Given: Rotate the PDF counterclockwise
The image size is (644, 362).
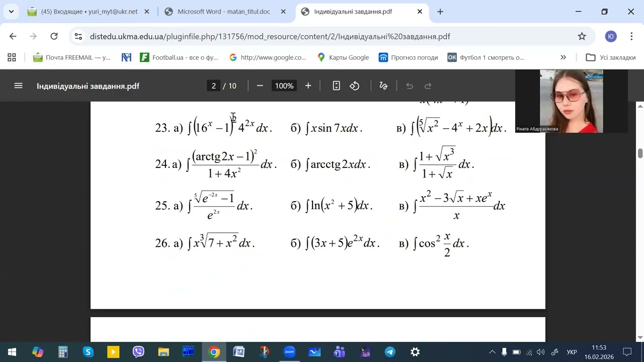Looking at the screenshot, I should coord(355,86).
